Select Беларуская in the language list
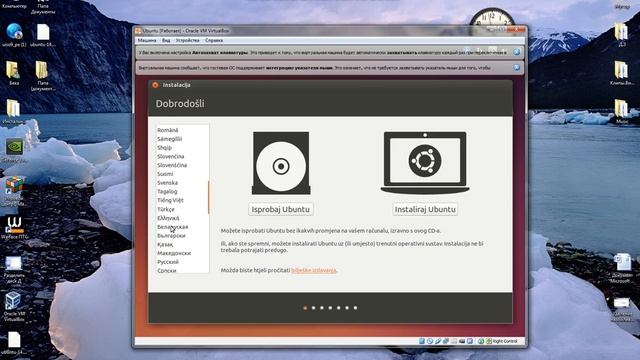This screenshot has width=640, height=360. [173, 227]
